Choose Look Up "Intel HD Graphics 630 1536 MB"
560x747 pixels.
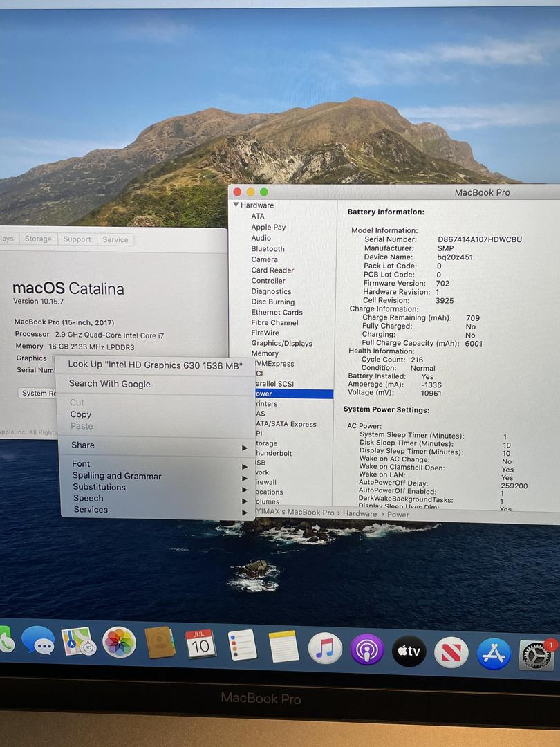(156, 365)
